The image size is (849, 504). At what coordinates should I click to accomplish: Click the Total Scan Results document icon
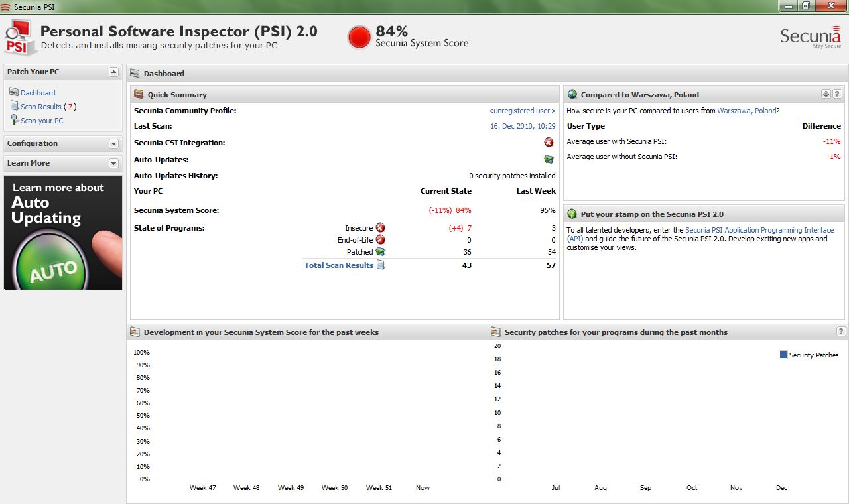(381, 265)
